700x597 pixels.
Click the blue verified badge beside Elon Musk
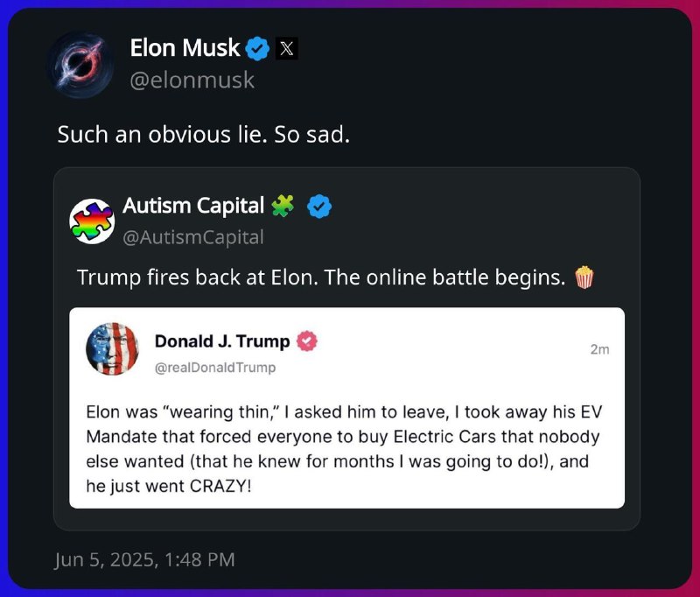257,49
